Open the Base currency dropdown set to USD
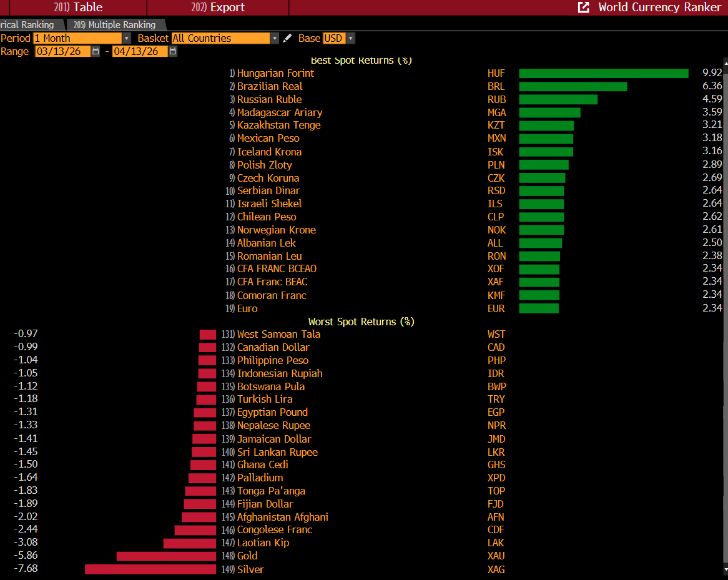 tap(350, 39)
